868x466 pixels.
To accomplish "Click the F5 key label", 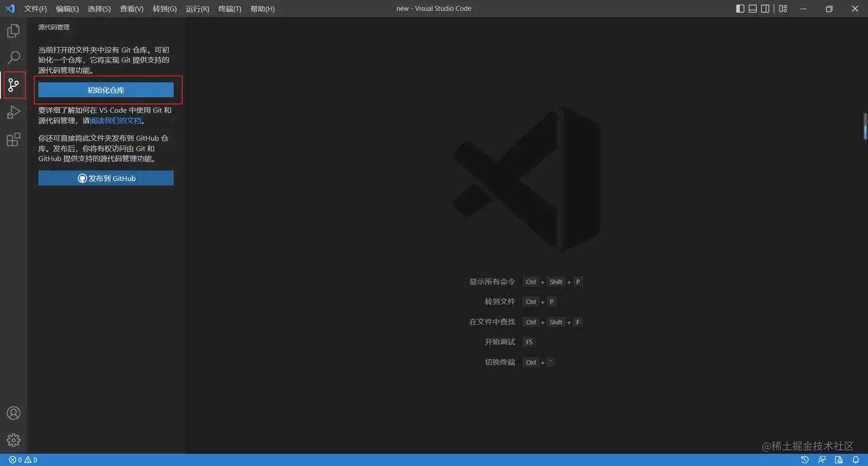I will [529, 342].
